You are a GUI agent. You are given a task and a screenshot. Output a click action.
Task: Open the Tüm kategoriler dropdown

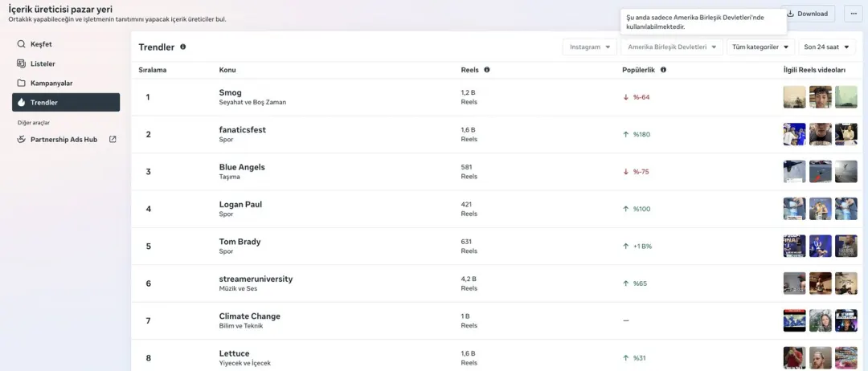pyautogui.click(x=760, y=47)
